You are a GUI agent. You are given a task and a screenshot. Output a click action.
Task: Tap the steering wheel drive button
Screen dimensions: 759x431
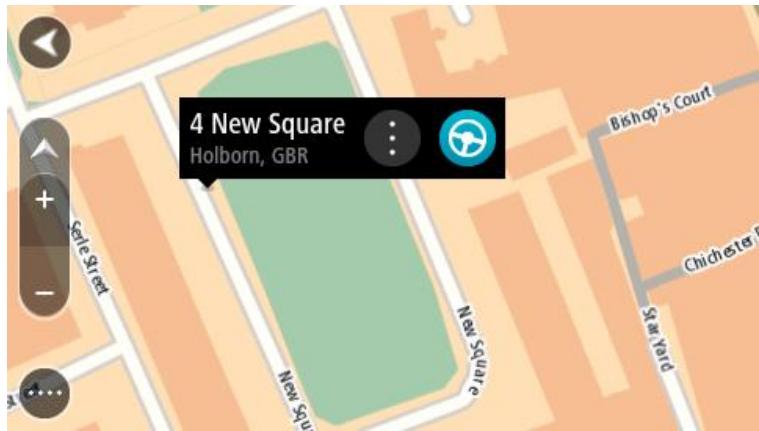467,139
